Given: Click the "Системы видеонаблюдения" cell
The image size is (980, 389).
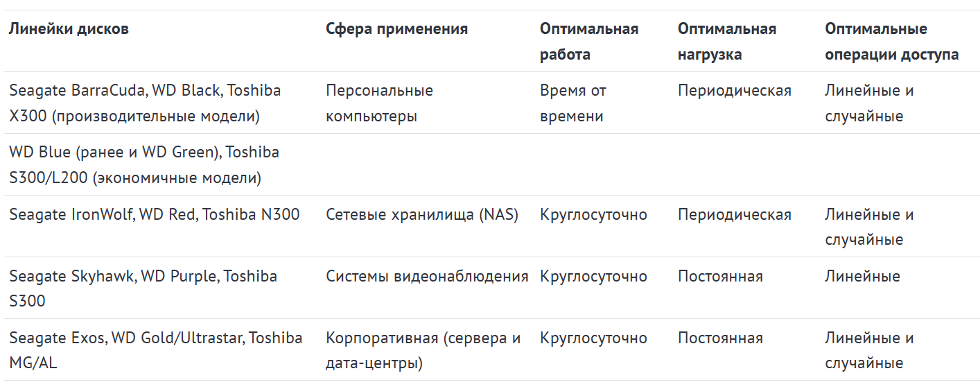Looking at the screenshot, I should click(427, 277).
